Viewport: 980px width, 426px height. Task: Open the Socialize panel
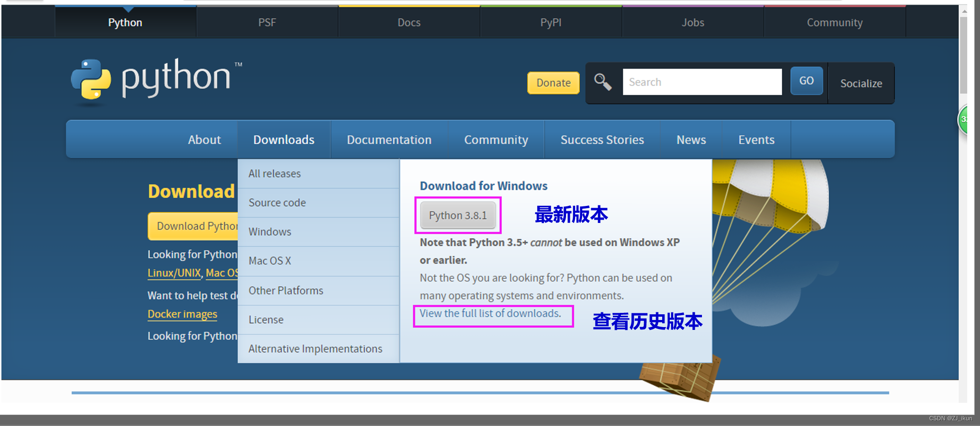click(x=861, y=83)
